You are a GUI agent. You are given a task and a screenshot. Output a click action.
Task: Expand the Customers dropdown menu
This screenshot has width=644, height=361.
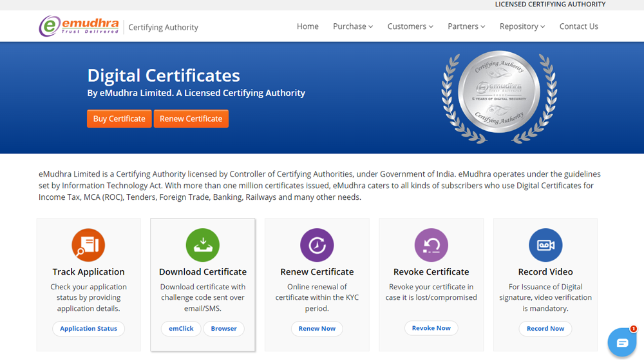point(410,26)
